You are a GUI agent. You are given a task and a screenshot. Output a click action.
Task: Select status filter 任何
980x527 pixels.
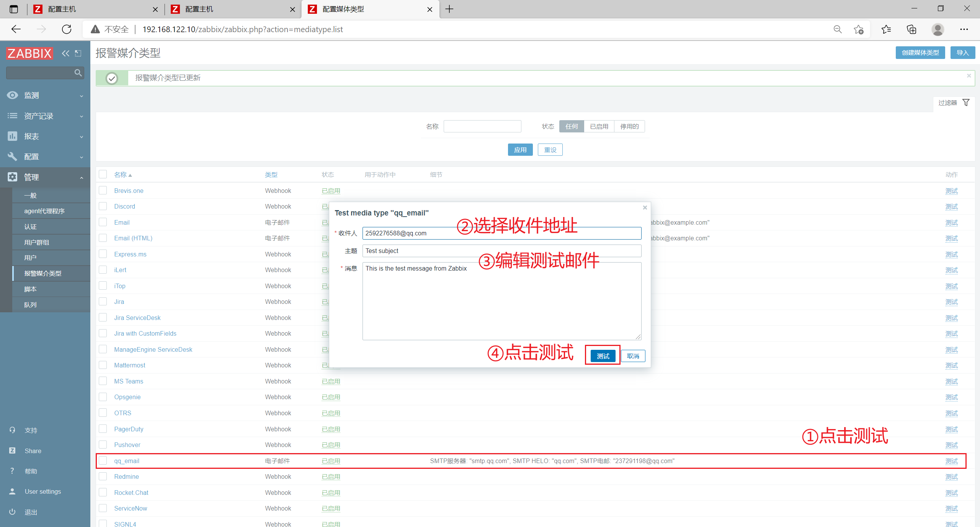(572, 126)
